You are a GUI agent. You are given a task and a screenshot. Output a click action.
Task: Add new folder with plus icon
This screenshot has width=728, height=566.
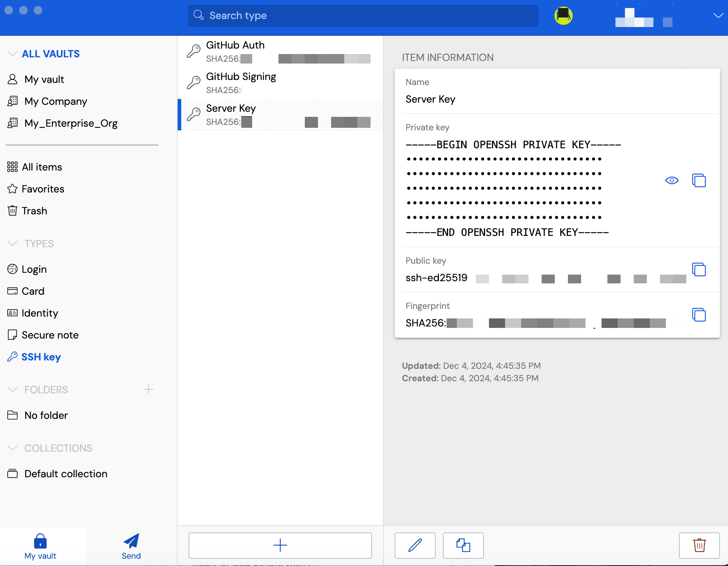pyautogui.click(x=148, y=390)
